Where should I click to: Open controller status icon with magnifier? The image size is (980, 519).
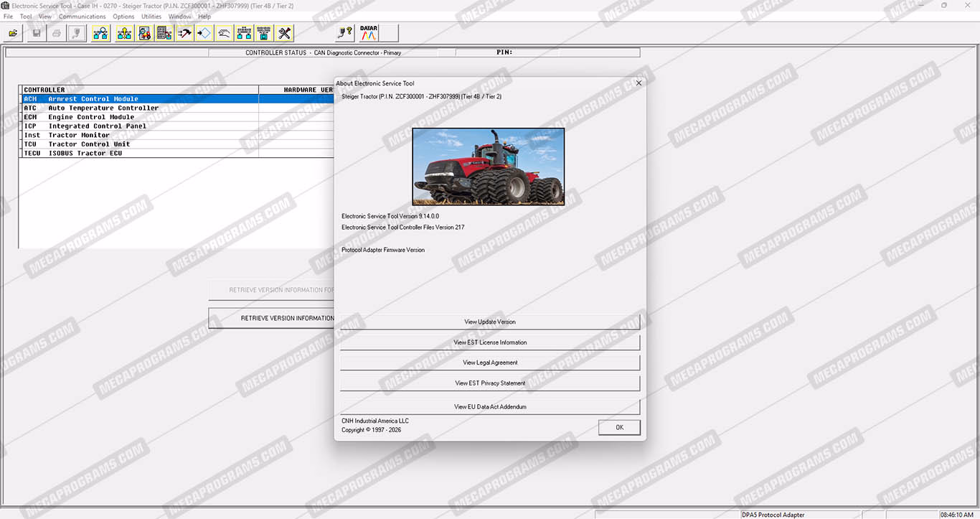(x=100, y=33)
